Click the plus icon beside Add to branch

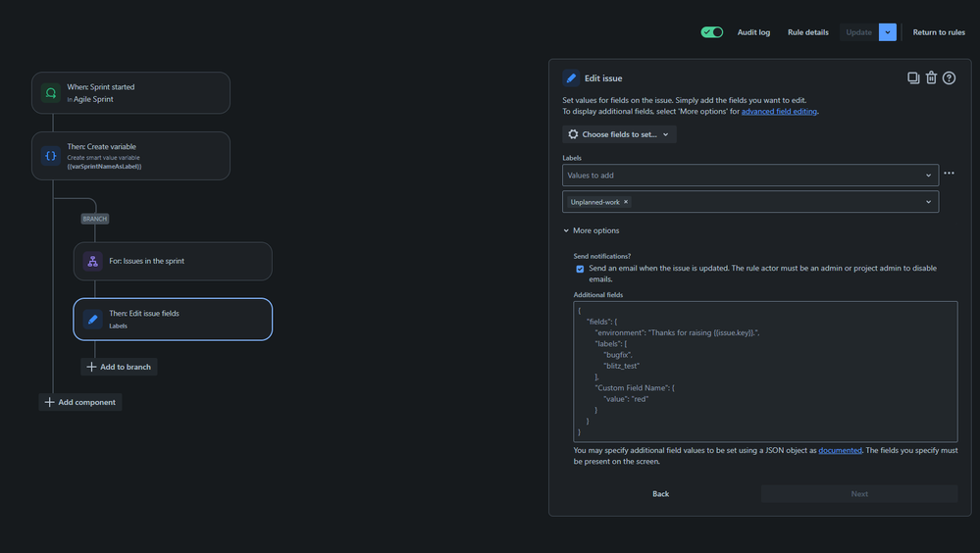91,367
